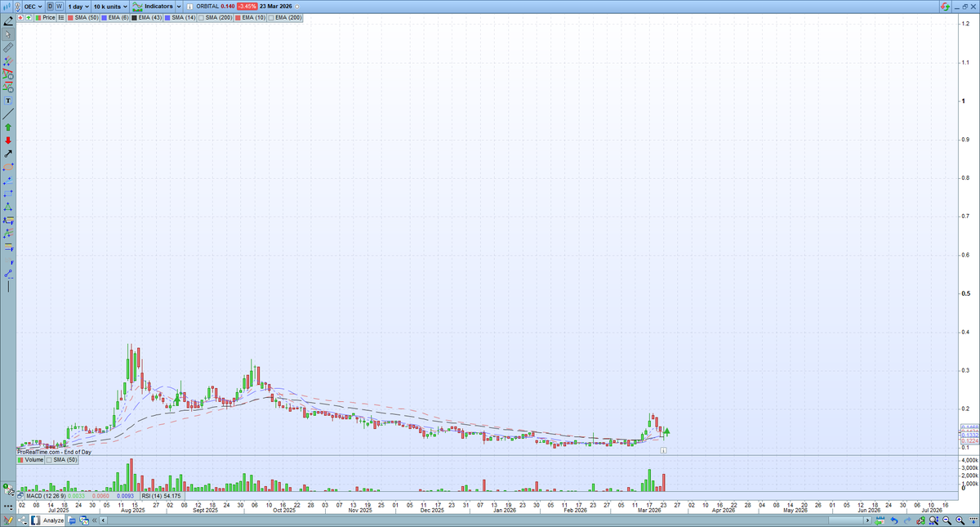Click the pin icon next to OEC
The height and width of the screenshot is (527, 980).
18,7
